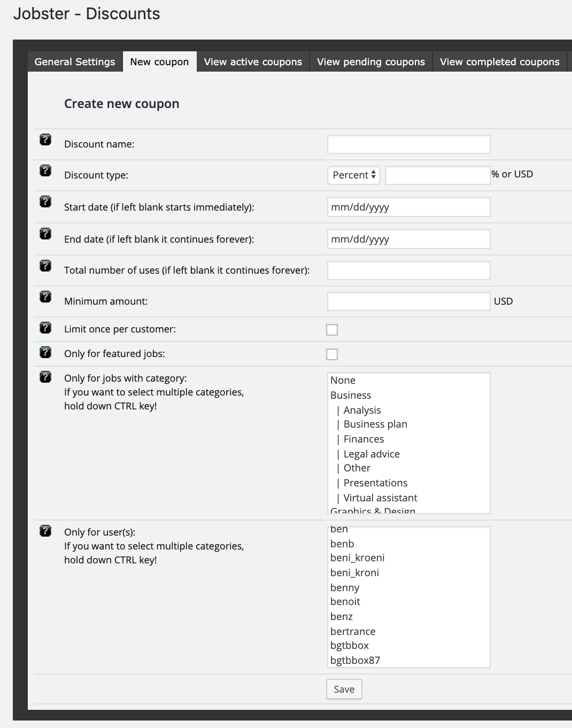Click the help icon beside Total number of uses

[45, 266]
